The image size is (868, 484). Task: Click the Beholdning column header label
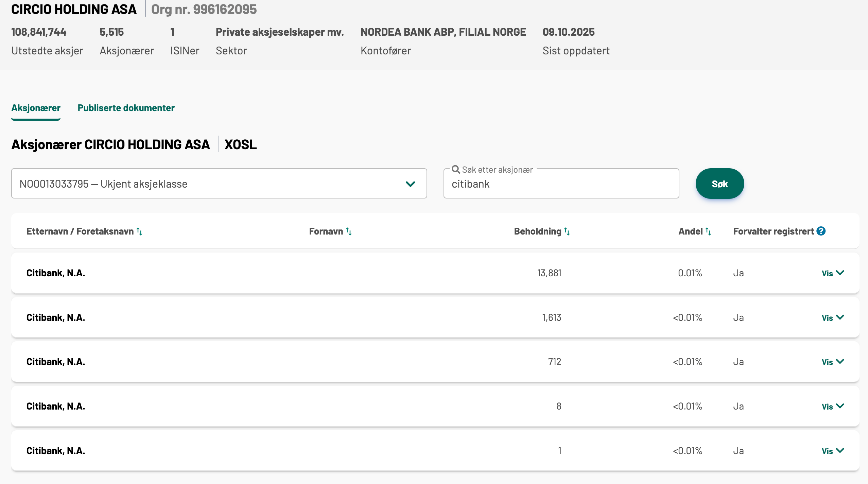[537, 231]
